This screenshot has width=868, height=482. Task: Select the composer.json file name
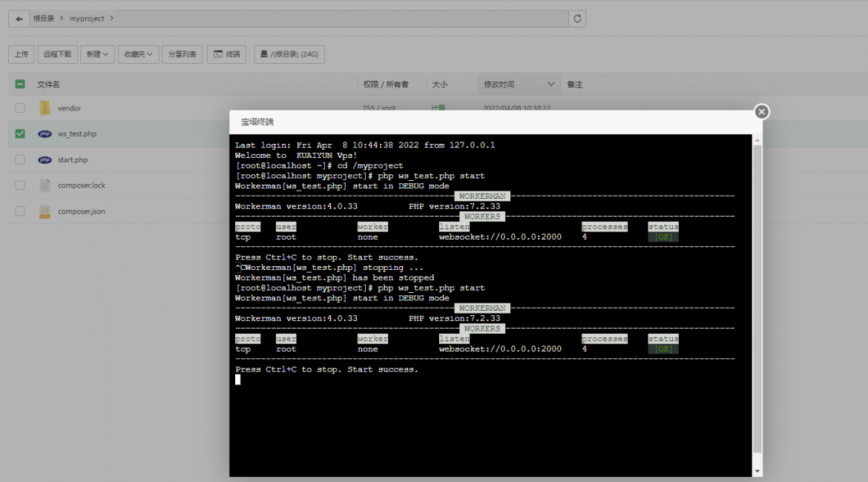point(82,211)
